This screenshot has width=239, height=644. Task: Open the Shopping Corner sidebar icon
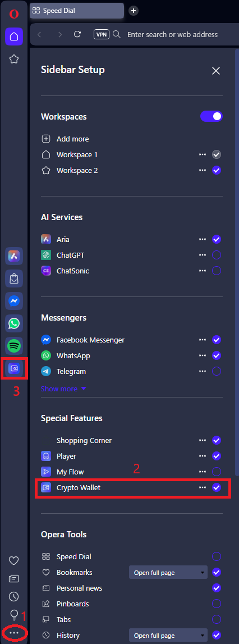point(14,279)
